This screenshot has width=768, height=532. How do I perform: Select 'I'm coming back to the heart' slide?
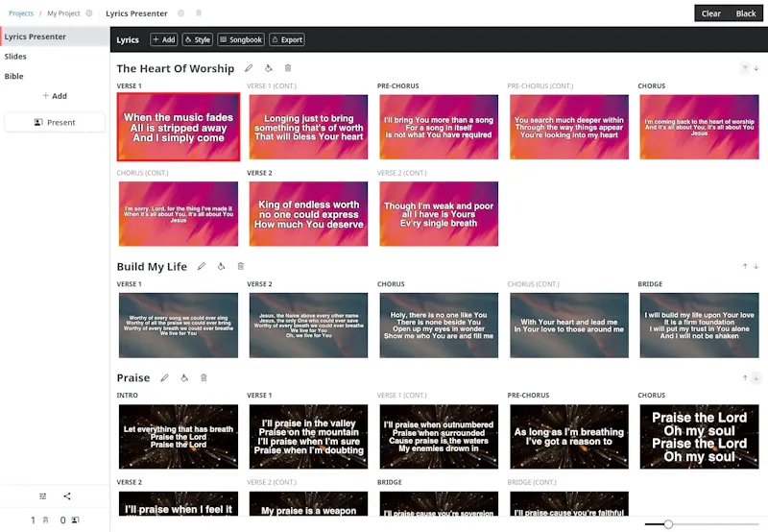pyautogui.click(x=700, y=127)
